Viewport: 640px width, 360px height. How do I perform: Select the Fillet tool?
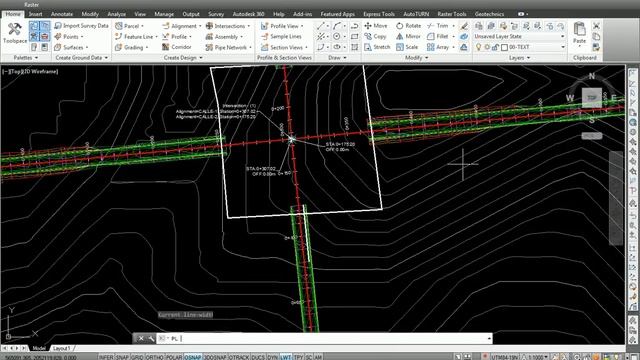pos(438,36)
